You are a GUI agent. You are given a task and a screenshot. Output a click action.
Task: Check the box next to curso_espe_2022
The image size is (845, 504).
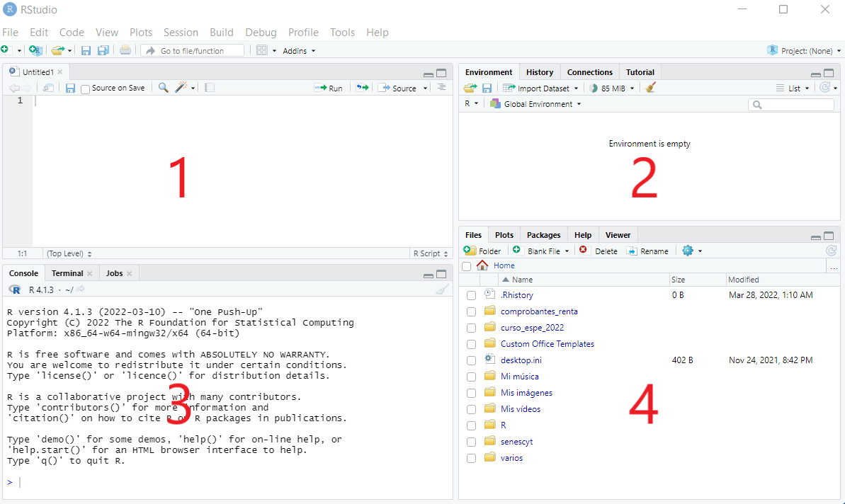[x=472, y=328]
